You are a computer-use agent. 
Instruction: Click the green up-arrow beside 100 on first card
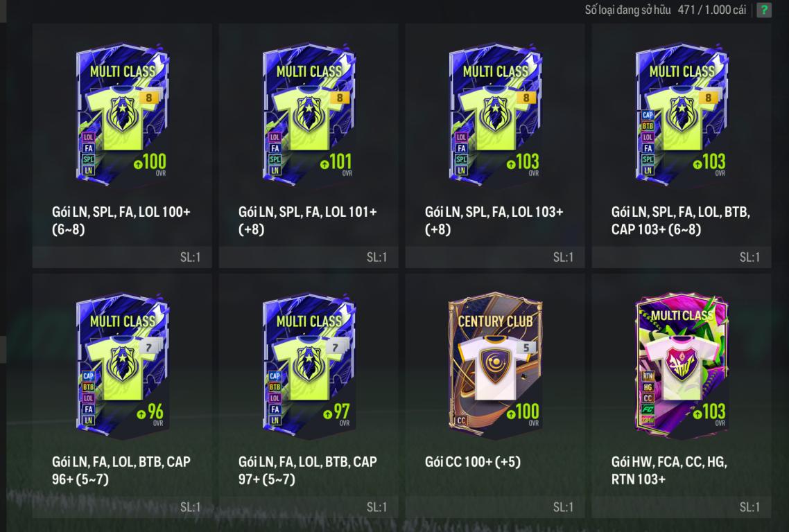pyautogui.click(x=138, y=164)
